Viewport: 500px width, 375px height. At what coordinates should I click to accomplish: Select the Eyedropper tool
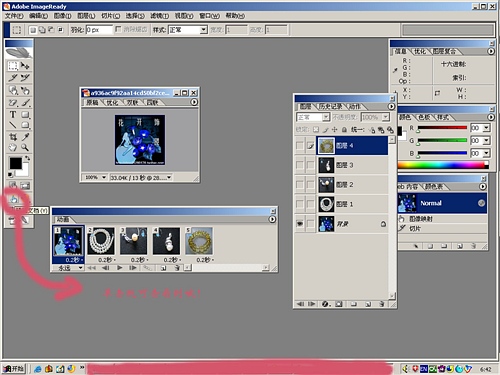click(x=25, y=136)
